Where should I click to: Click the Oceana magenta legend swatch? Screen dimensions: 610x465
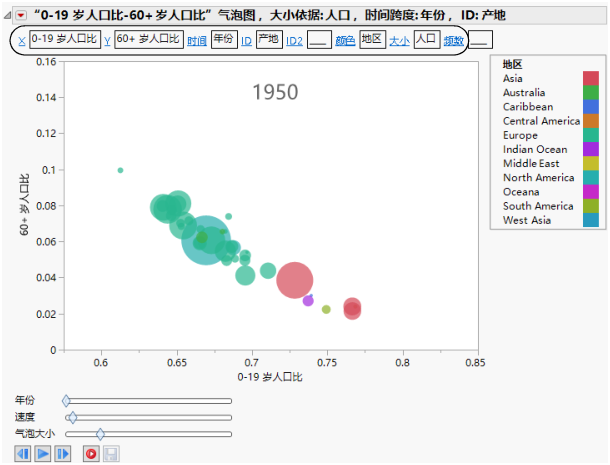pos(591,191)
